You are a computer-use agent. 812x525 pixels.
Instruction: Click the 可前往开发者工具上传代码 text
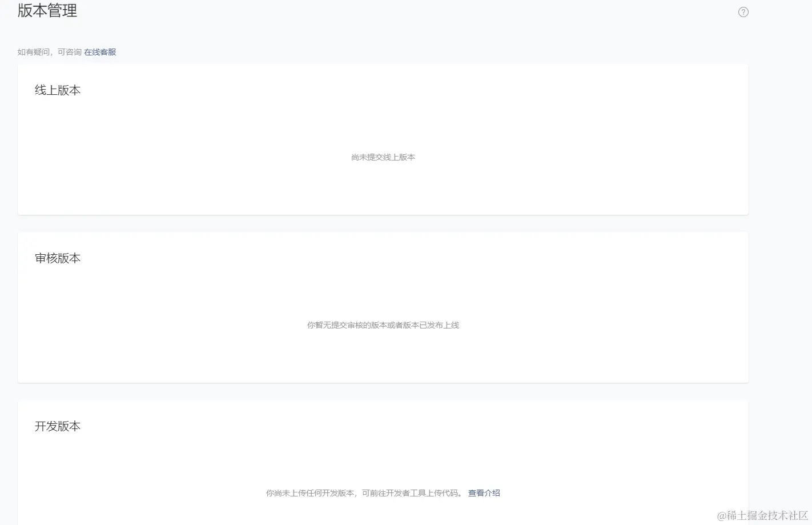(x=411, y=493)
